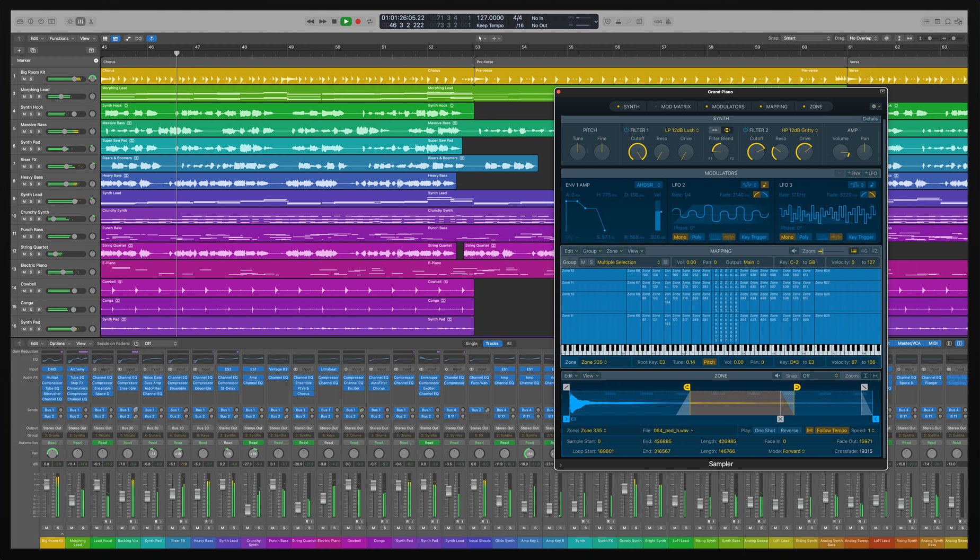Switch Mapping to keyboard view icon

point(853,251)
